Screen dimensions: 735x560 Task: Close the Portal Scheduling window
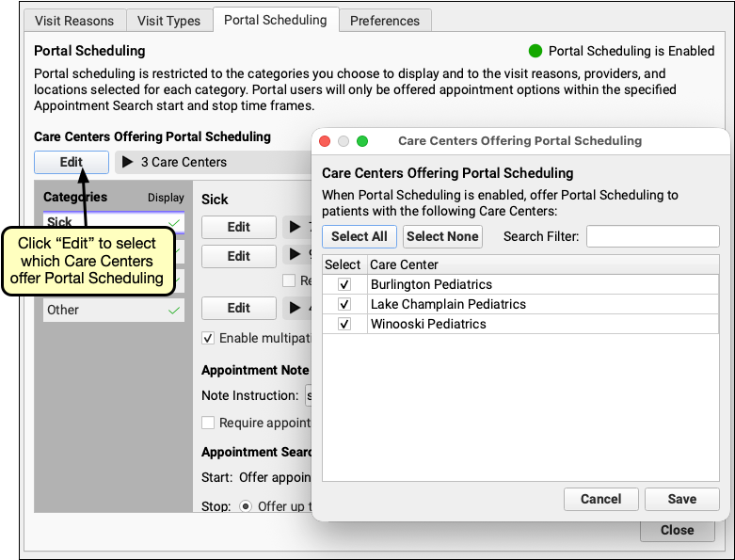677,530
